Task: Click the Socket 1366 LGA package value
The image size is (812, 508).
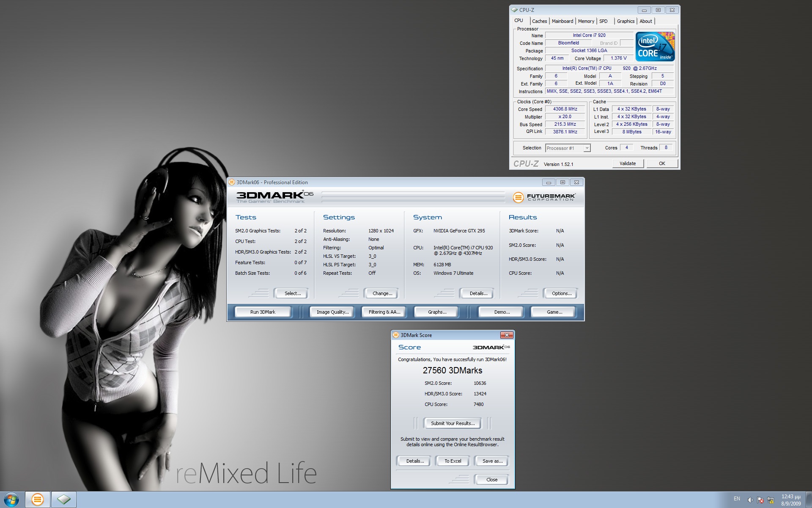Action: (x=589, y=51)
